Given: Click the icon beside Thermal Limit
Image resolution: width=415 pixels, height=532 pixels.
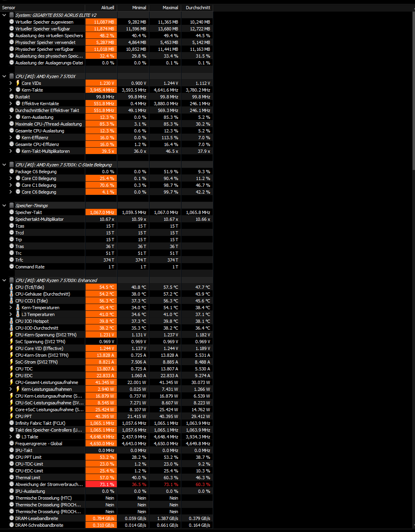Looking at the screenshot, I should [x=12, y=477].
